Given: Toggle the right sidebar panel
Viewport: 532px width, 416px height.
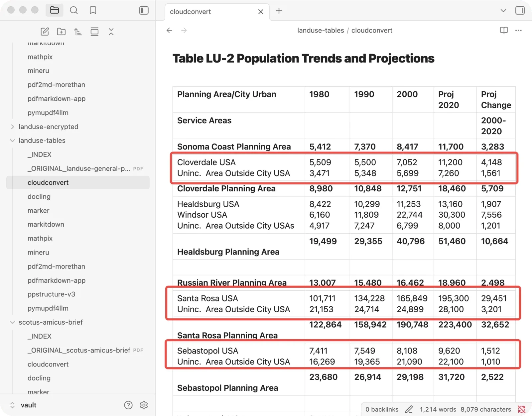Looking at the screenshot, I should (x=520, y=10).
